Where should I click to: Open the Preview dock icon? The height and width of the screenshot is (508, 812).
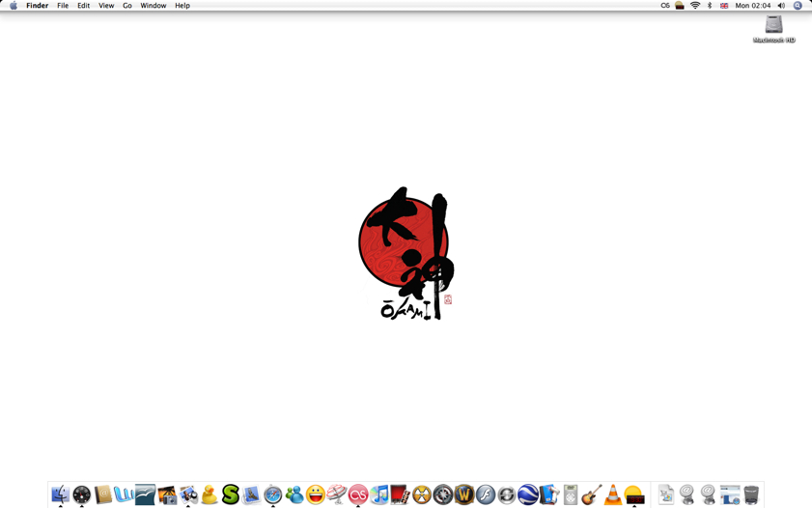point(188,495)
